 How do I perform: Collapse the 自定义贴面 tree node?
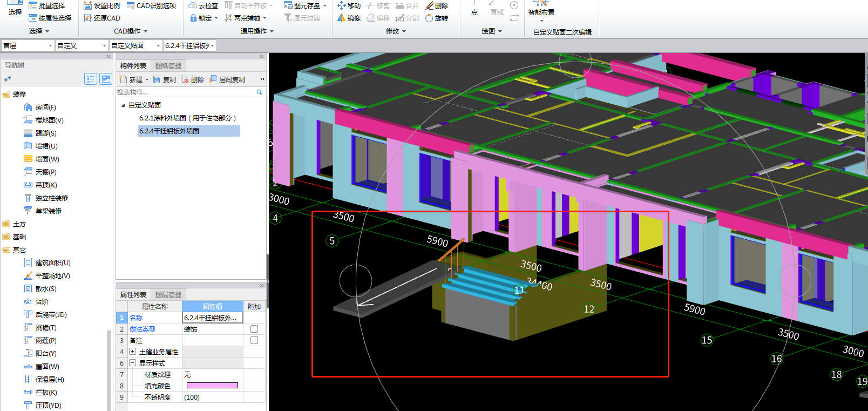point(123,105)
